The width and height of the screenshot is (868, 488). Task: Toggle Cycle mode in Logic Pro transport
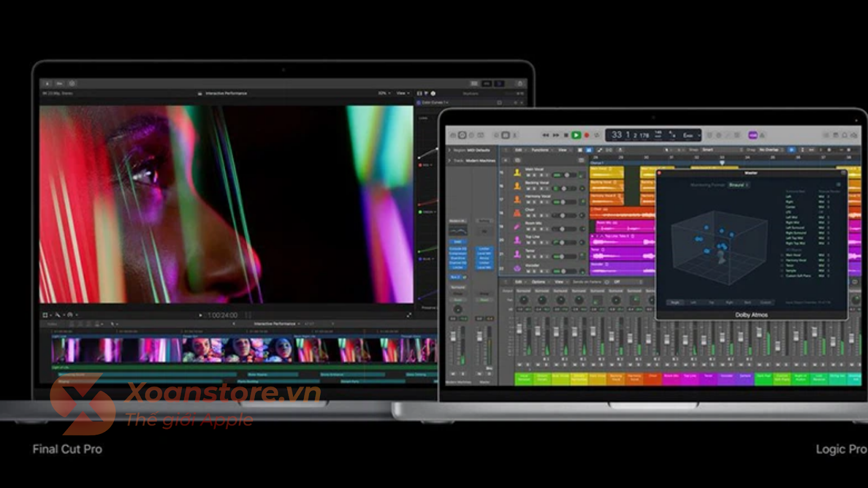[x=597, y=135]
